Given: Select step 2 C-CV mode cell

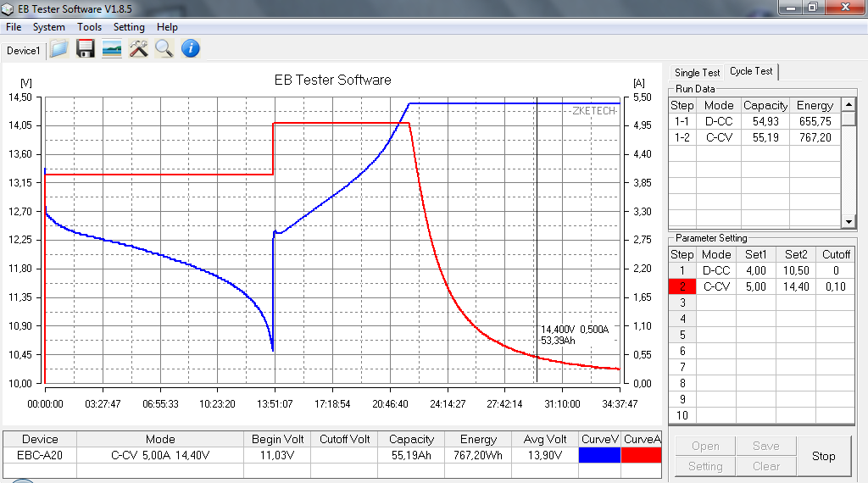Looking at the screenshot, I should point(716,286).
